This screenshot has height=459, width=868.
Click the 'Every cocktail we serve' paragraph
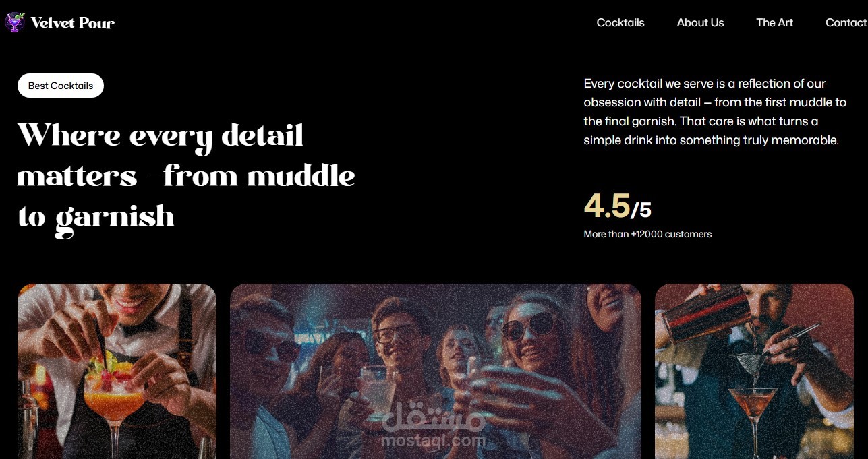(x=715, y=112)
